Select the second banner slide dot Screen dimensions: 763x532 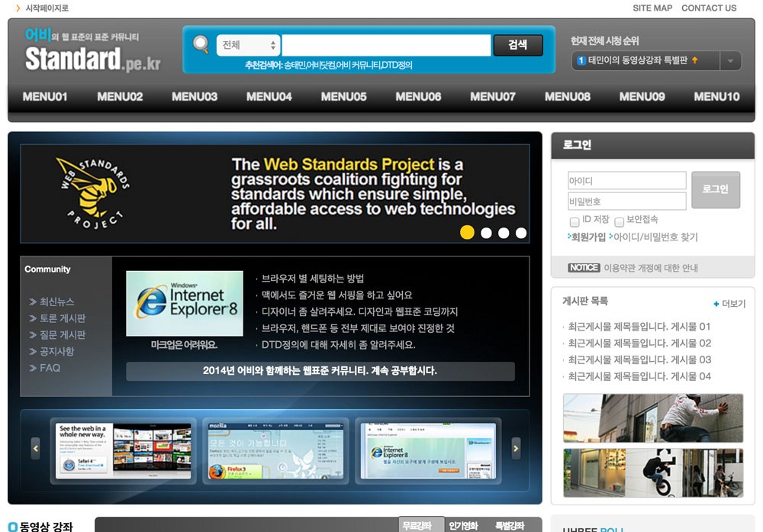point(486,233)
